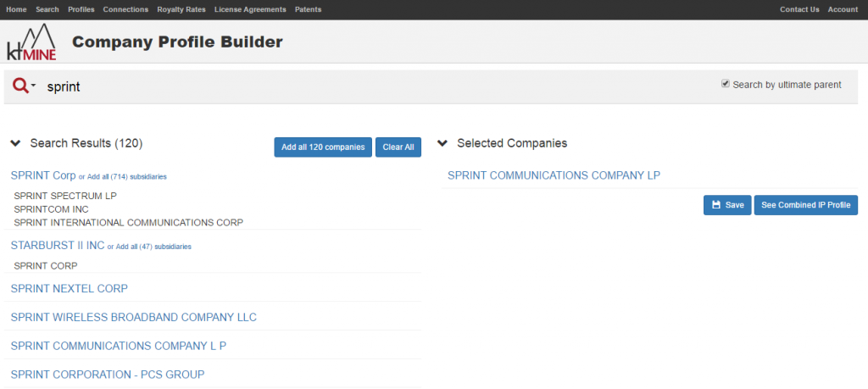
Task: Click the ktMINE logo
Action: [x=31, y=41]
